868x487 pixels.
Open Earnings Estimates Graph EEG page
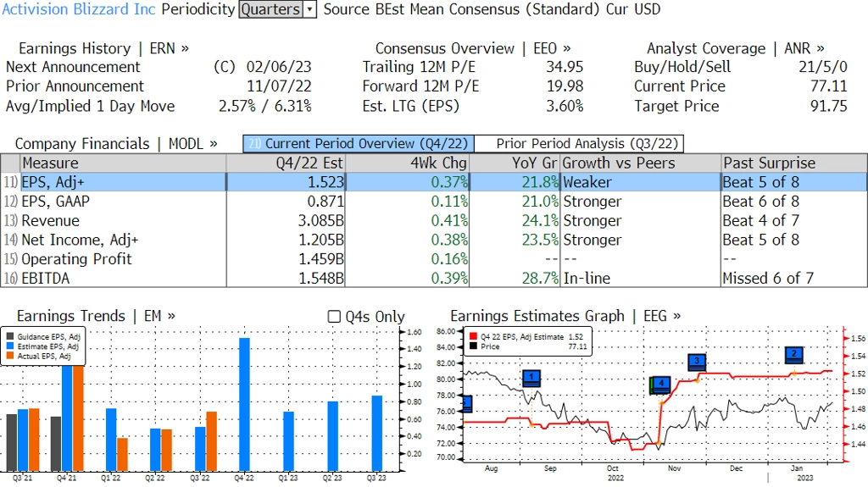tap(565, 315)
